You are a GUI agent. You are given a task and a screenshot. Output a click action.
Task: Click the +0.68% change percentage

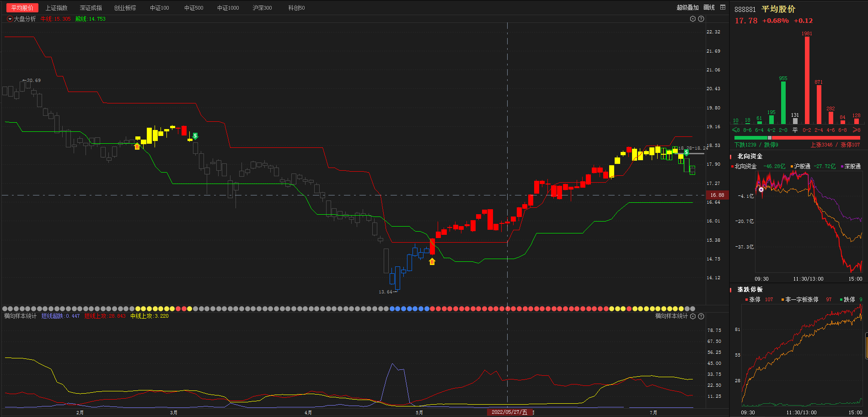(x=775, y=21)
